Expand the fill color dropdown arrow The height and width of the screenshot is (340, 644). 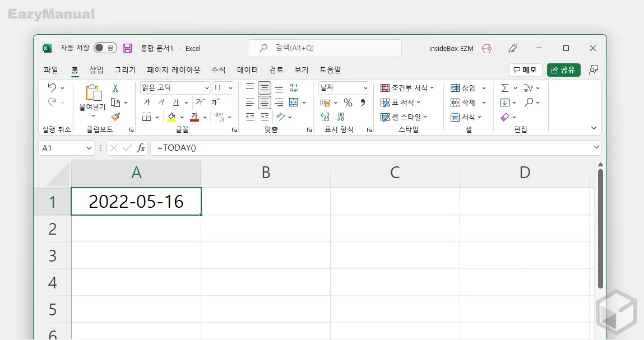pyautogui.click(x=181, y=117)
